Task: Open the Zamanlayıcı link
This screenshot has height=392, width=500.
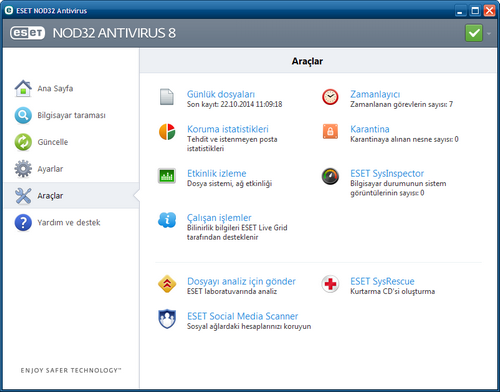Action: (375, 94)
